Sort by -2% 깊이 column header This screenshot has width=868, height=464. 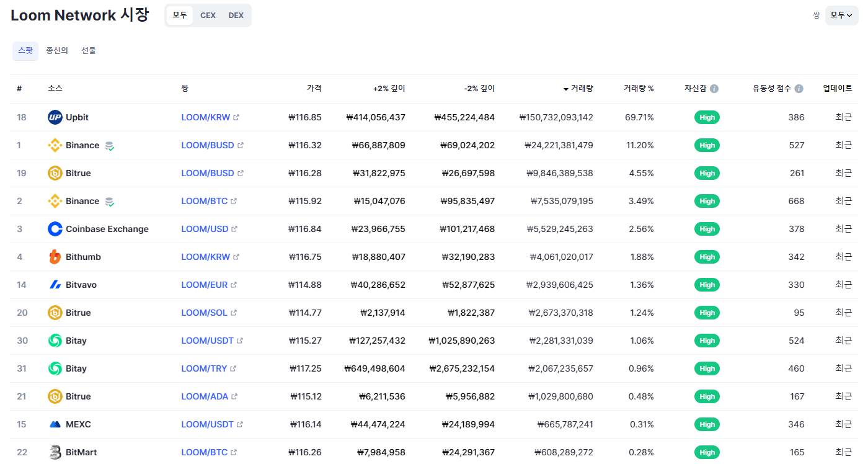pyautogui.click(x=479, y=89)
